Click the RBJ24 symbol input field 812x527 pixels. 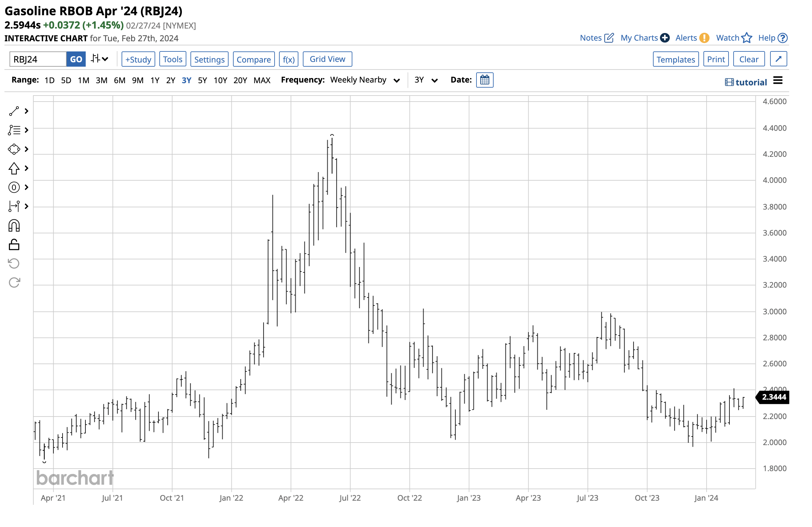click(x=37, y=59)
